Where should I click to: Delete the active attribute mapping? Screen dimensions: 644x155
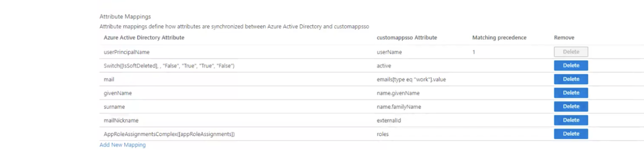tap(571, 65)
